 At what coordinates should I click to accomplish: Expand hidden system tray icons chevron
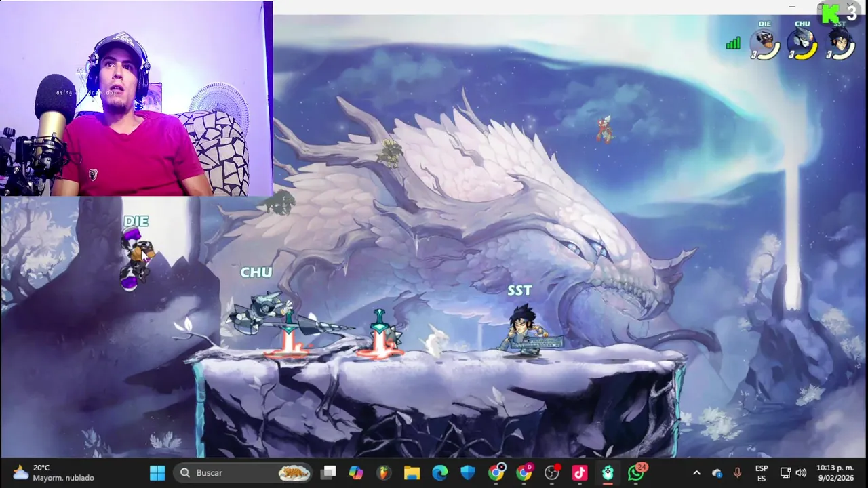tap(696, 472)
